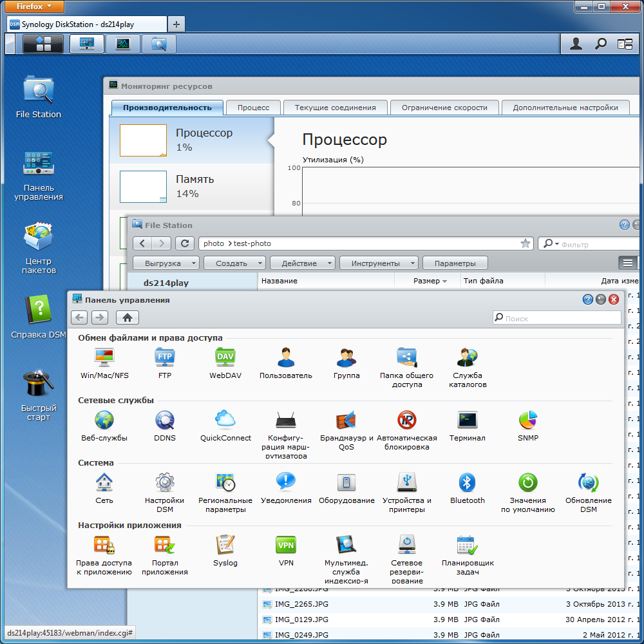Open Брандмауэр и QoS firewall settings

click(x=346, y=430)
